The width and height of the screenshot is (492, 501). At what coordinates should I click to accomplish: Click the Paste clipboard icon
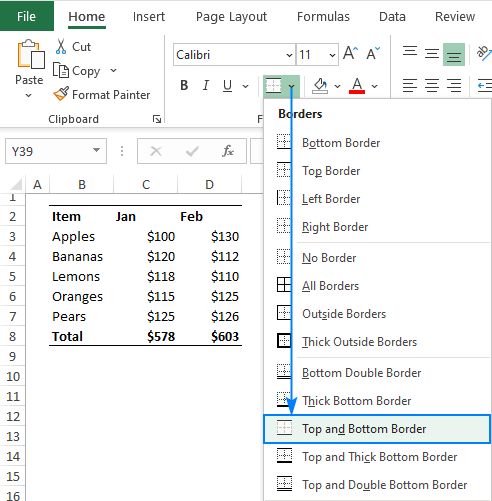[x=31, y=54]
